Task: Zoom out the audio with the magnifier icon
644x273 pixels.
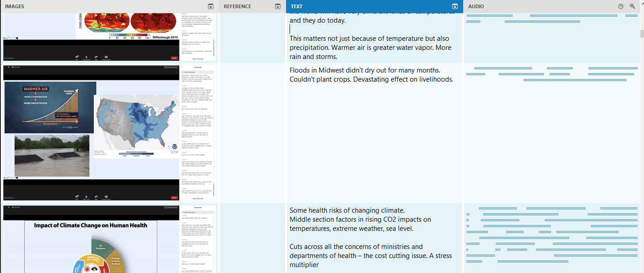Action: [633, 6]
